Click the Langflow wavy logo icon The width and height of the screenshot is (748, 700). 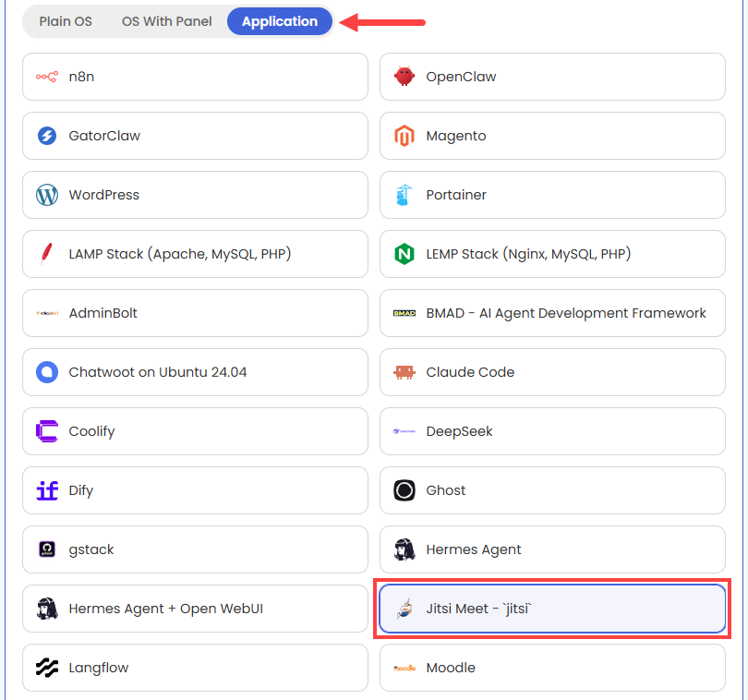click(47, 668)
